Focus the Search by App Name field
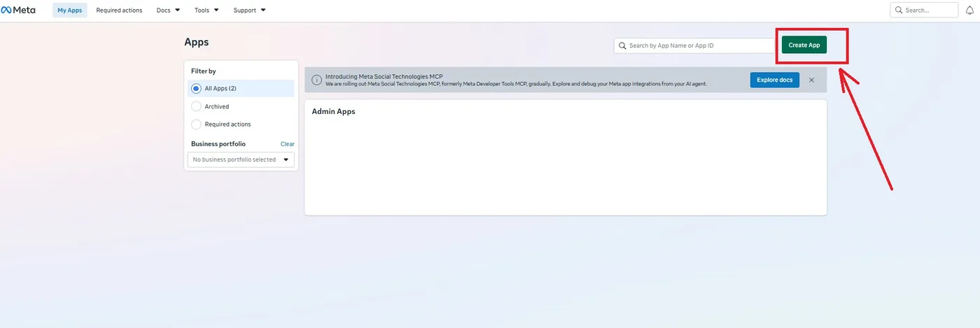Screen dimensions: 980x328 click(x=694, y=45)
